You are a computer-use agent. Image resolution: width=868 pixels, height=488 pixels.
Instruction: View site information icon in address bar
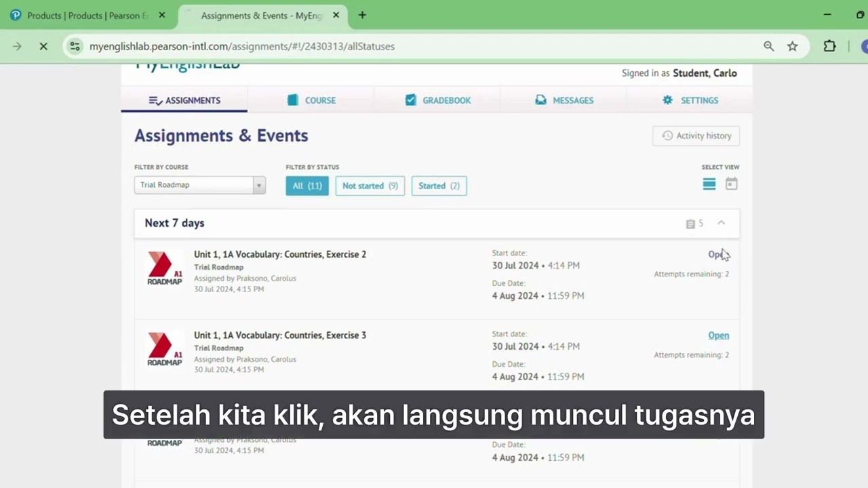click(75, 46)
